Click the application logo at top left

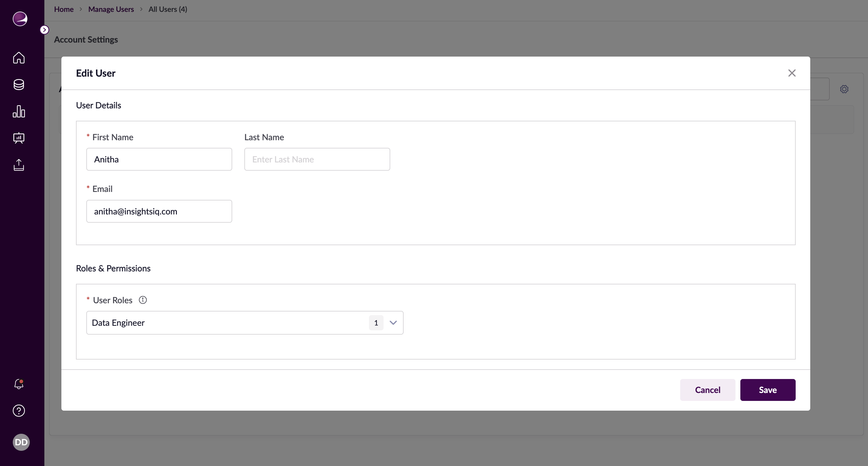click(20, 19)
